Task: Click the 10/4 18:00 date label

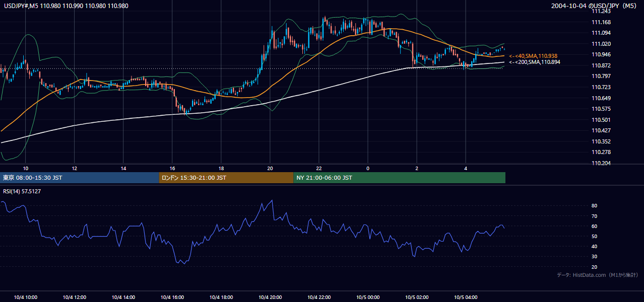Action: [221, 297]
